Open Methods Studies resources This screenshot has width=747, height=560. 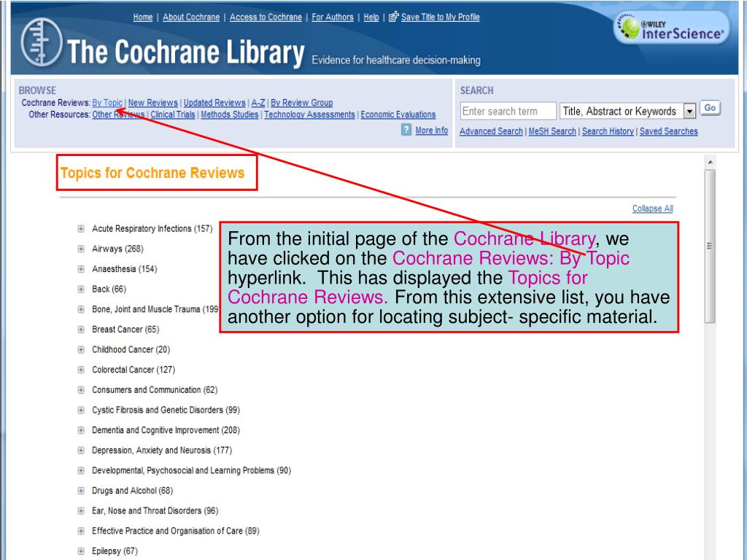(230, 114)
